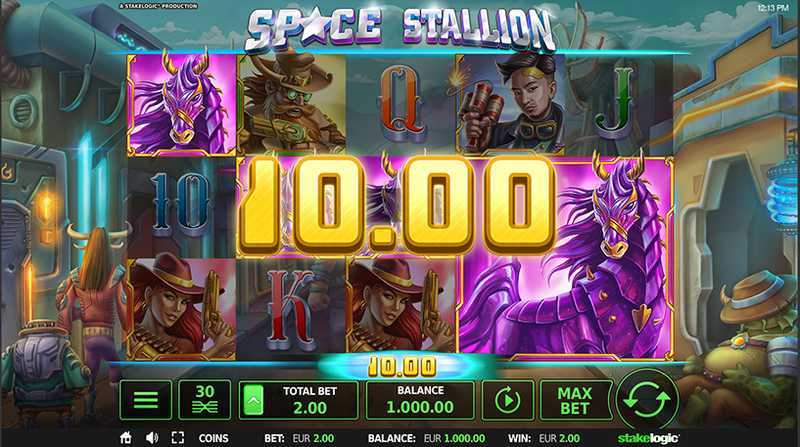Image resolution: width=800 pixels, height=447 pixels.
Task: Click the stakelogic logo link
Action: 648,438
